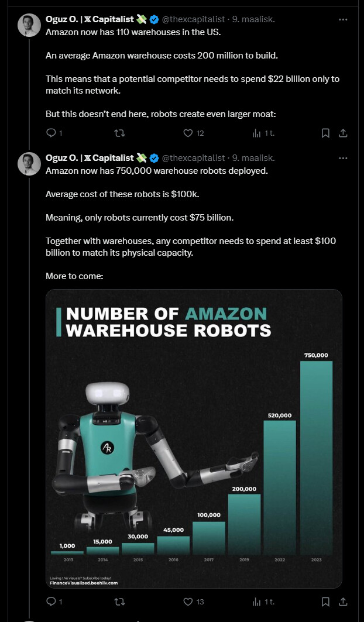
Task: Reply to the warehouse robots tweet
Action: [x=50, y=601]
